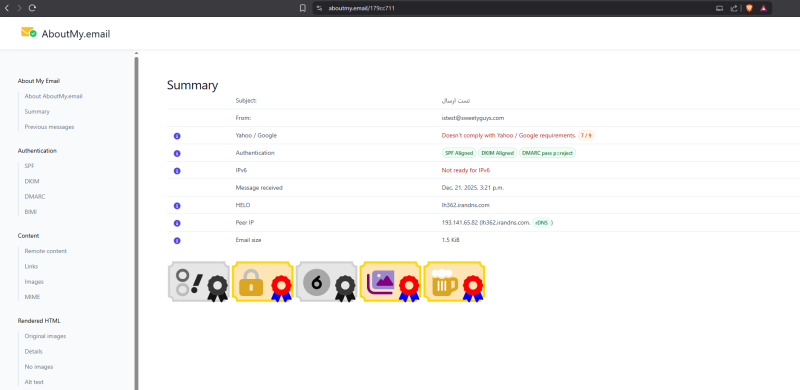Image resolution: width=800 pixels, height=390 pixels.
Task: Click the rDNS tag next to Peer IP
Action: (541, 223)
